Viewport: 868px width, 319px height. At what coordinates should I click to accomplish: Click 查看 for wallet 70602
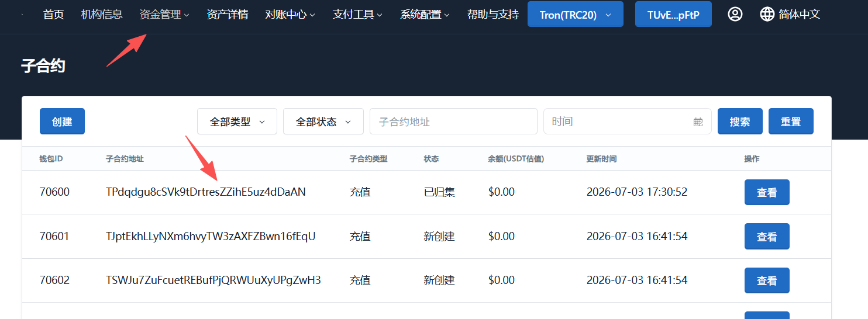pos(767,280)
